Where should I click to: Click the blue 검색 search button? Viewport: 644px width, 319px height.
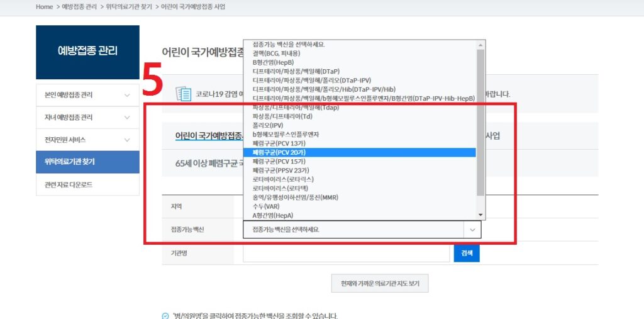click(467, 253)
